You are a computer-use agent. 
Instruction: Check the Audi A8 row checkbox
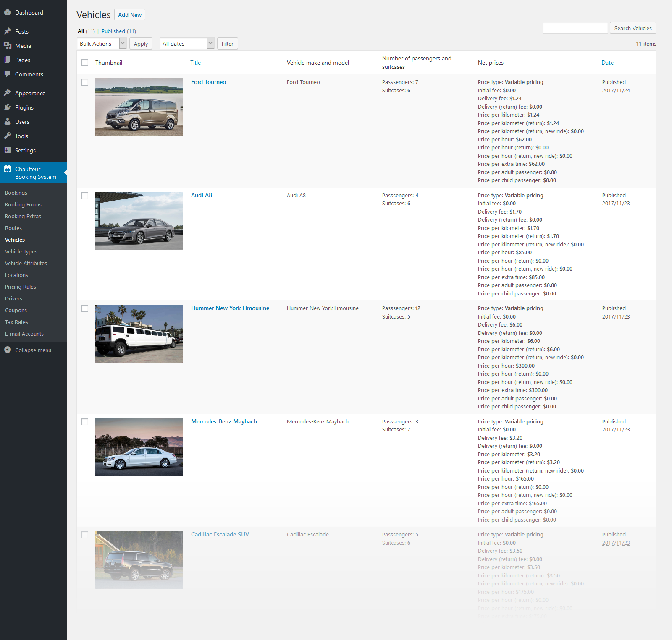(85, 196)
